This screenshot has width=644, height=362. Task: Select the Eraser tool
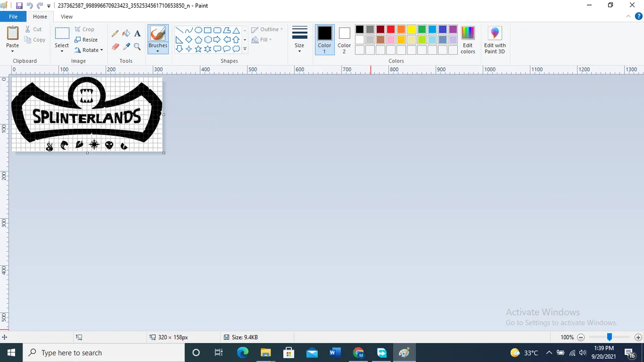(115, 46)
